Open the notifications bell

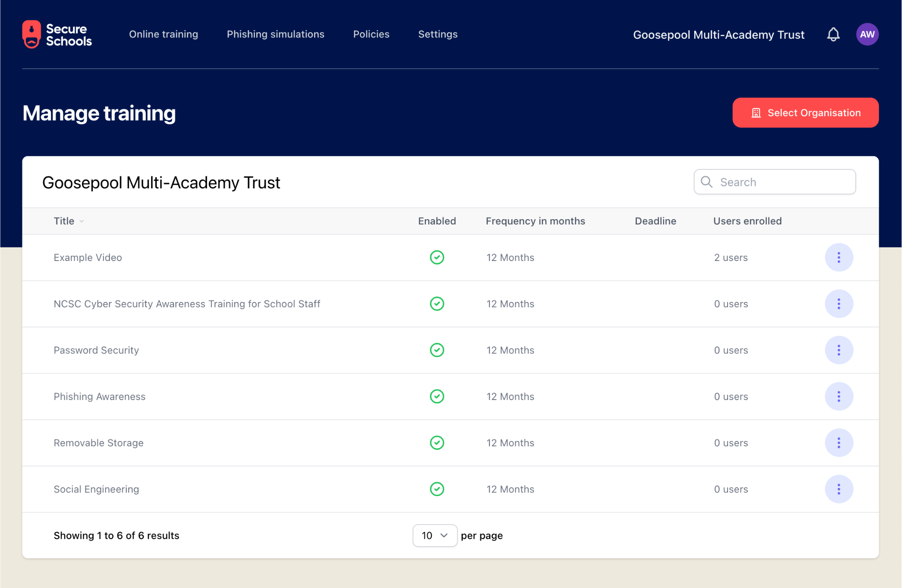click(x=833, y=34)
